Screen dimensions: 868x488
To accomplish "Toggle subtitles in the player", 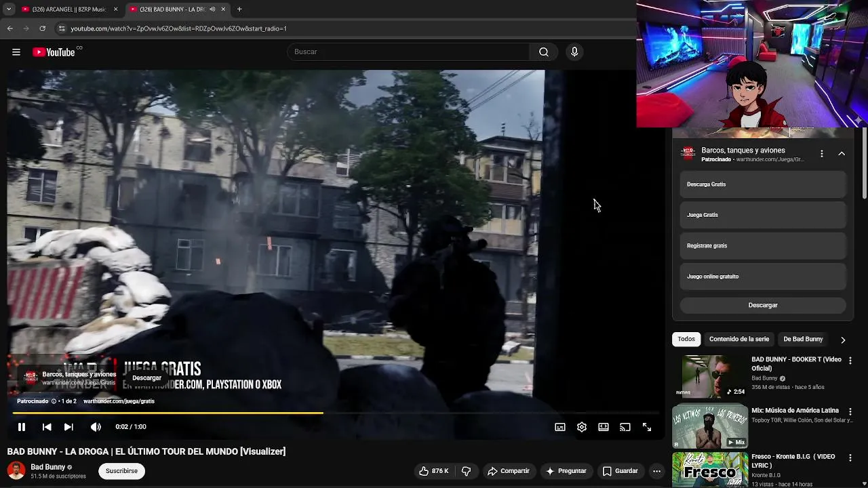I will point(560,427).
